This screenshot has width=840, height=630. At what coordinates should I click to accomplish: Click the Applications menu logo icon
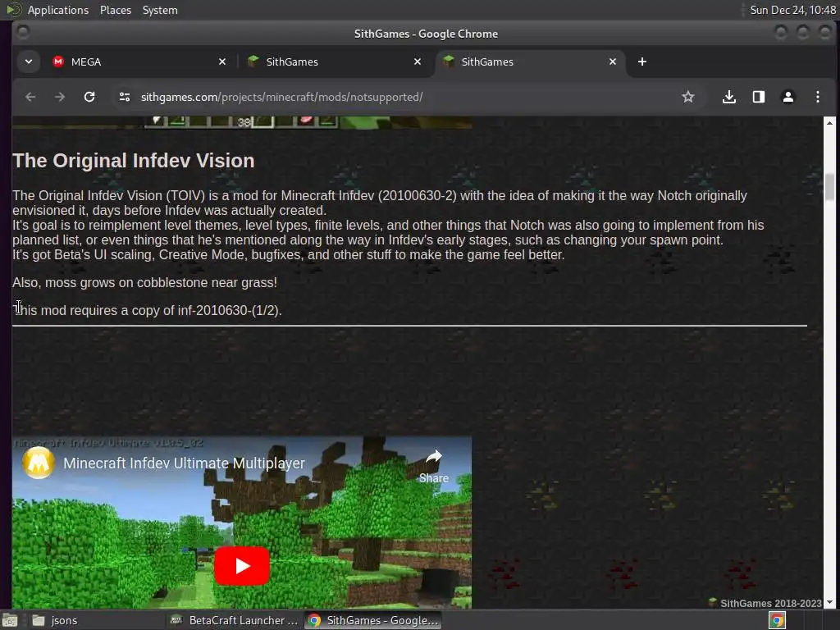click(x=14, y=10)
